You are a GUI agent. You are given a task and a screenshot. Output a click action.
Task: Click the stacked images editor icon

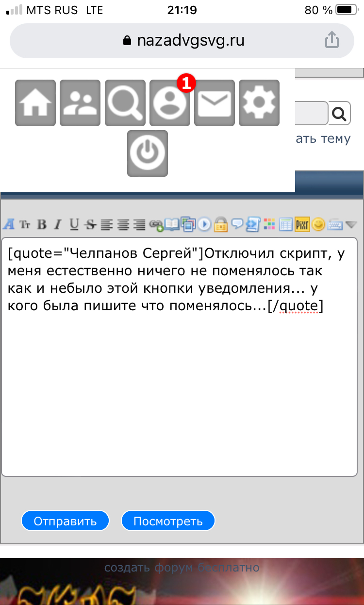click(188, 224)
